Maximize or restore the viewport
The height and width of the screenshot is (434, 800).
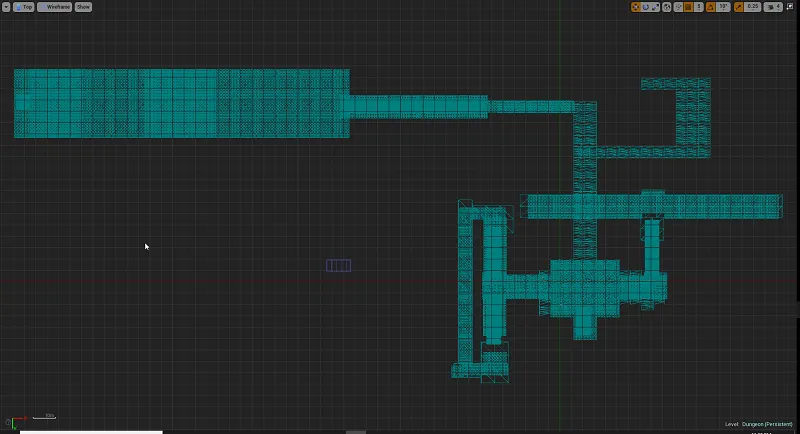[x=790, y=7]
